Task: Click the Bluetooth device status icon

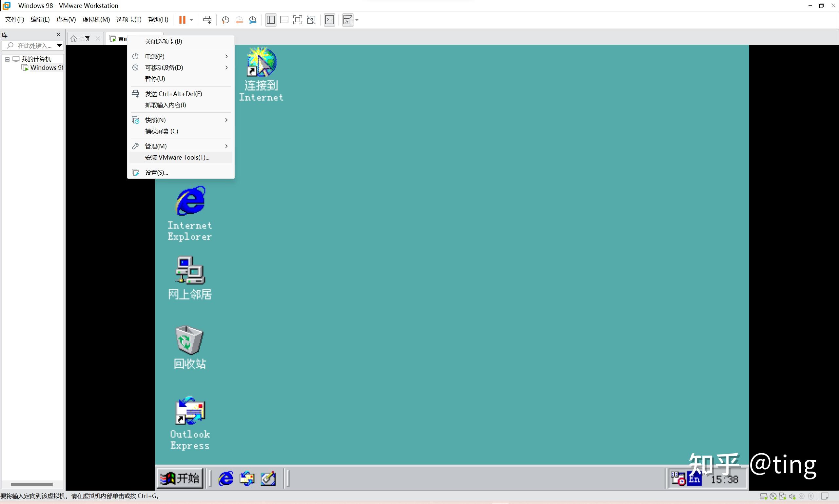Action: click(811, 496)
